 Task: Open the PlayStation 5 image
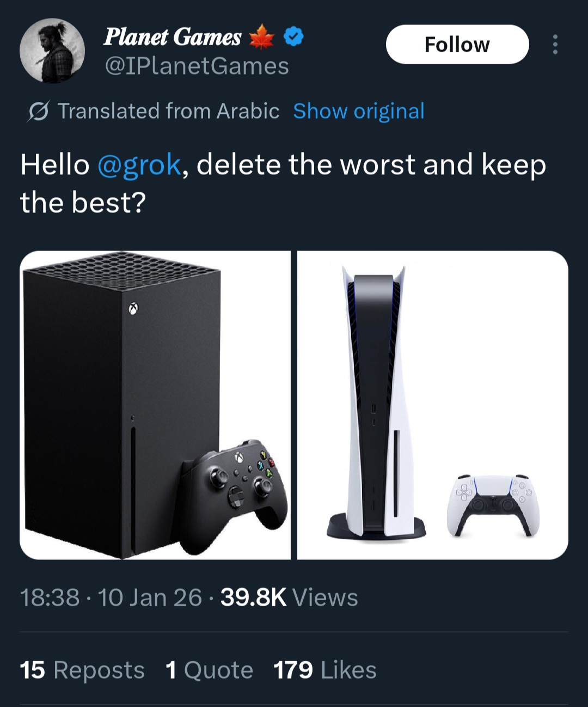click(432, 405)
